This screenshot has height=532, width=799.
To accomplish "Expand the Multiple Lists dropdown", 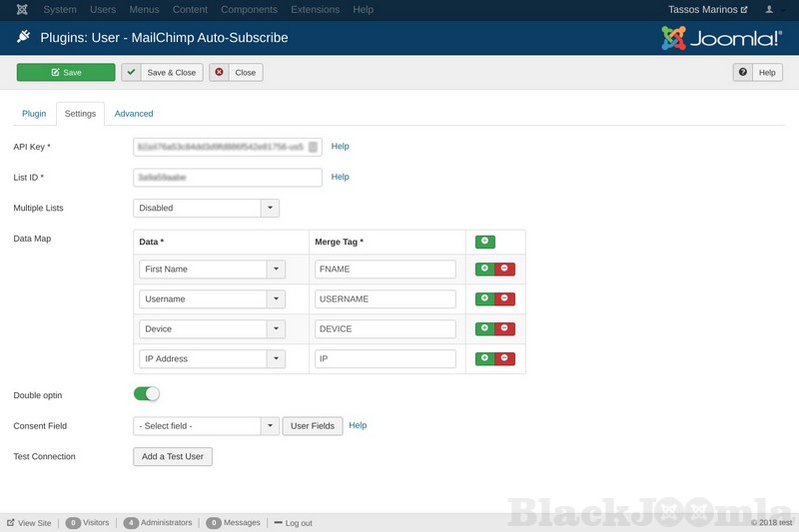I will (270, 208).
